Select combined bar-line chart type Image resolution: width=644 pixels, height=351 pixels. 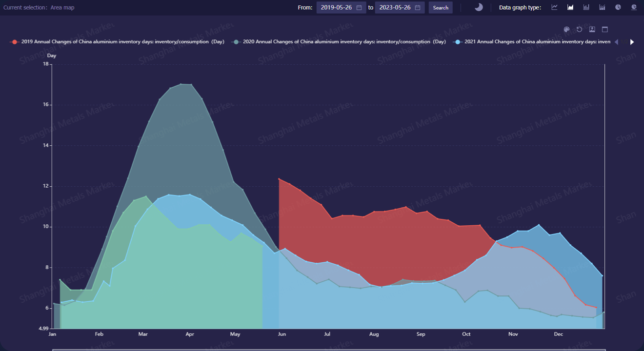[x=602, y=7]
